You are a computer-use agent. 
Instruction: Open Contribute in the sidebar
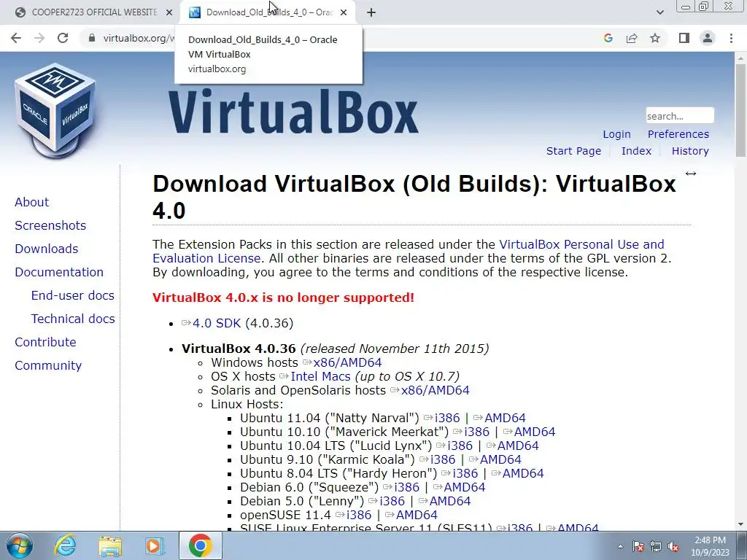coord(45,342)
